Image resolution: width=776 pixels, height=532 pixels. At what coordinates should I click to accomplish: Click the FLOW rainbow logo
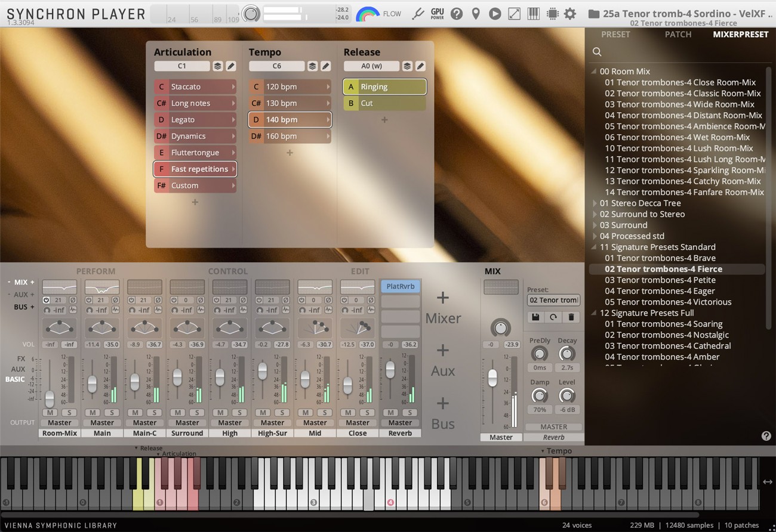(x=367, y=14)
